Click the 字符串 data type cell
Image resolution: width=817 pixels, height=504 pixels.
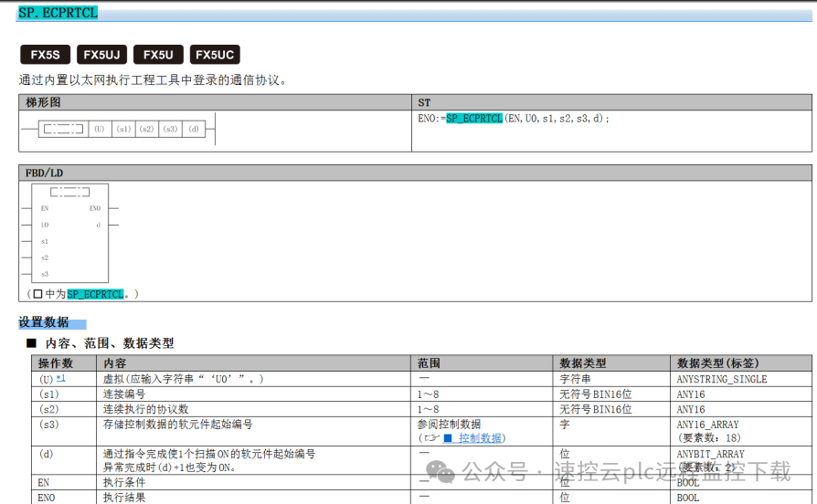click(611, 379)
